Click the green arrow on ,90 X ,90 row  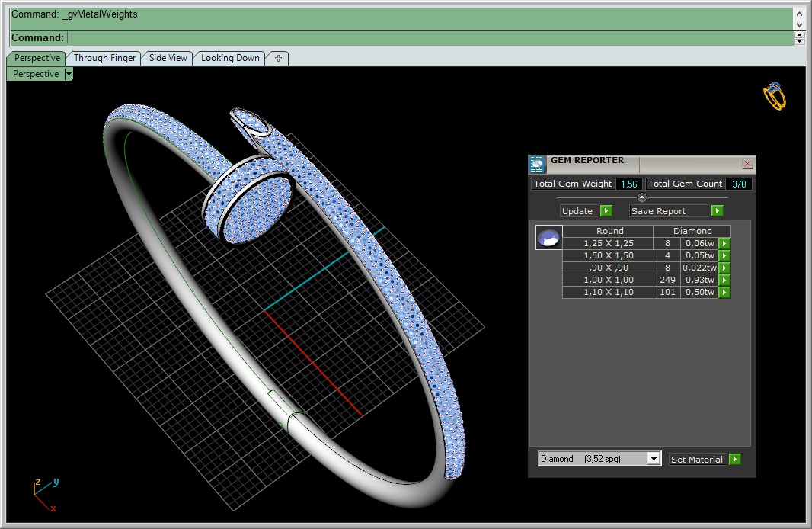(724, 268)
